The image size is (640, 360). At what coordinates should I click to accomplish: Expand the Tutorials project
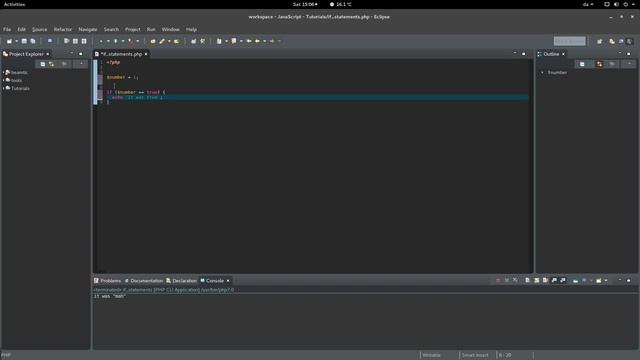click(x=4, y=88)
